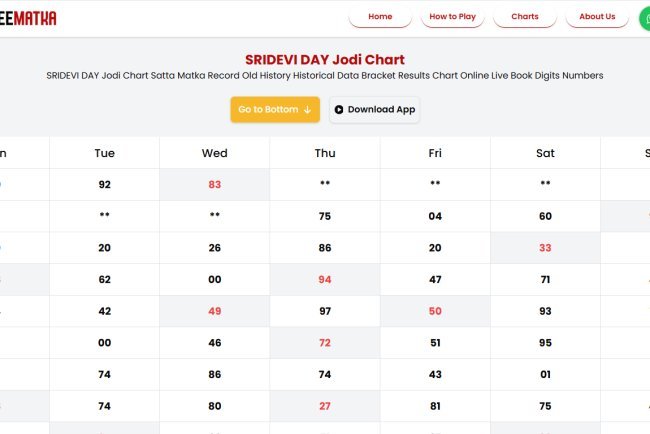Open the Home navigation item
The width and height of the screenshot is (650, 434).
[380, 17]
